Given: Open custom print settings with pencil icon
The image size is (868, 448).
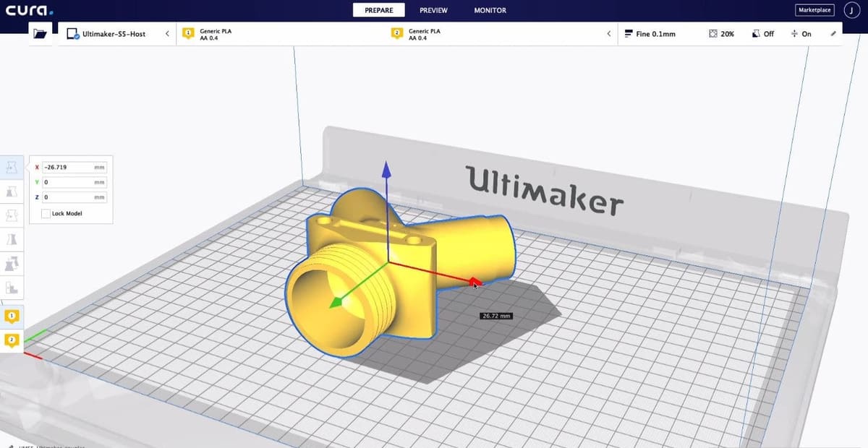Looking at the screenshot, I should coord(833,33).
